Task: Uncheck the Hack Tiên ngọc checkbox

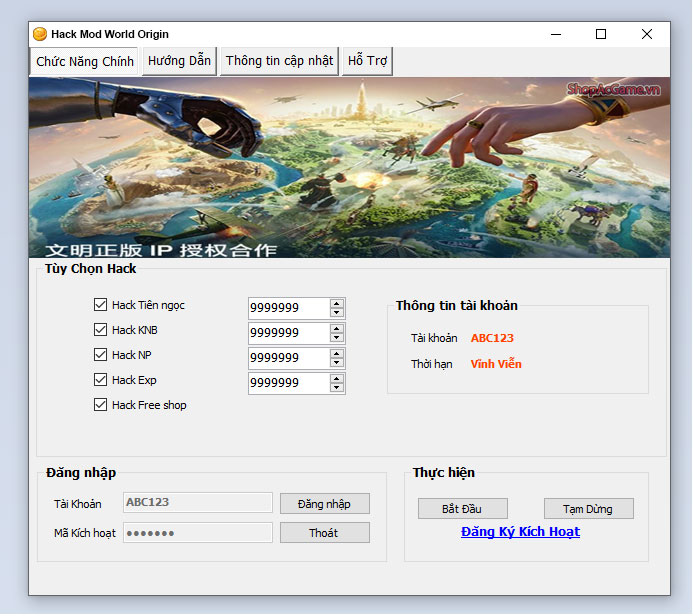Action: (x=100, y=304)
